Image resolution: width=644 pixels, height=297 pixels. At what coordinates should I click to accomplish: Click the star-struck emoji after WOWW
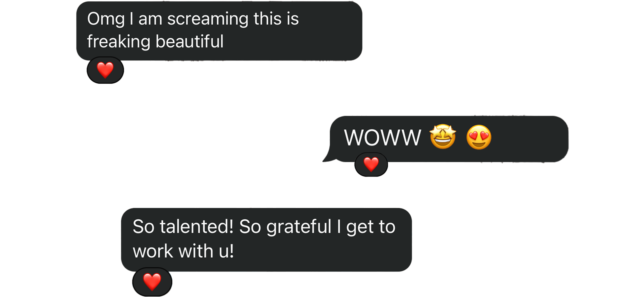pos(443,136)
